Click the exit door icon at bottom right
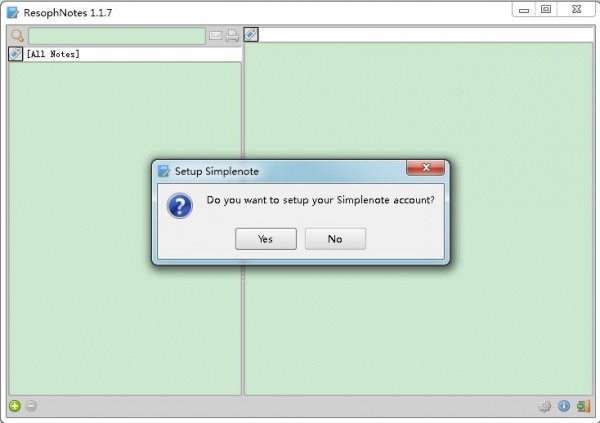 click(584, 406)
